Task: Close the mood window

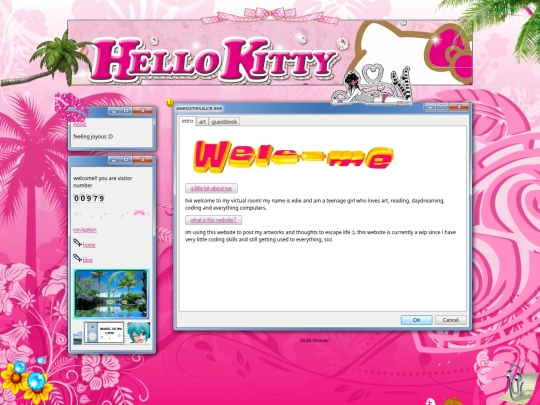Action: (143, 111)
